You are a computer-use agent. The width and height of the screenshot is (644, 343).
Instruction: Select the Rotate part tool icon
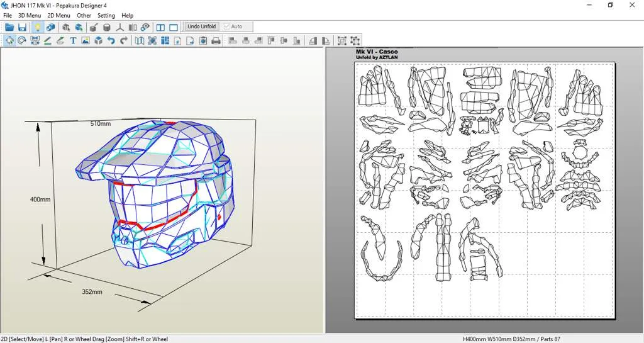point(22,41)
